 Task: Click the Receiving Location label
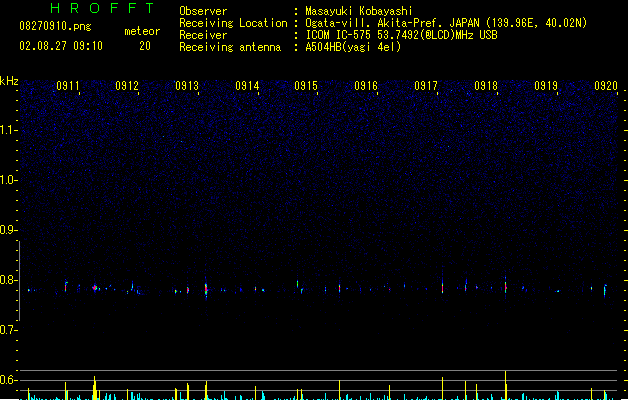pyautogui.click(x=233, y=23)
